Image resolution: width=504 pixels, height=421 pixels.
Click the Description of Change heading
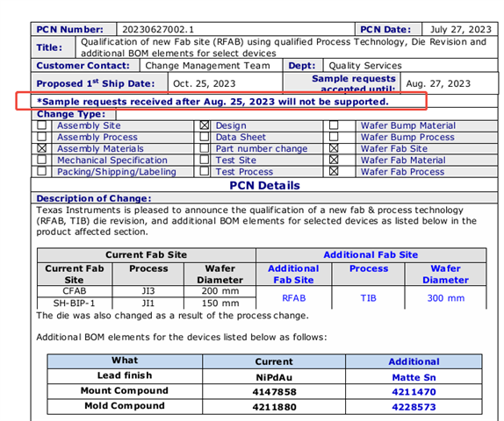click(94, 198)
